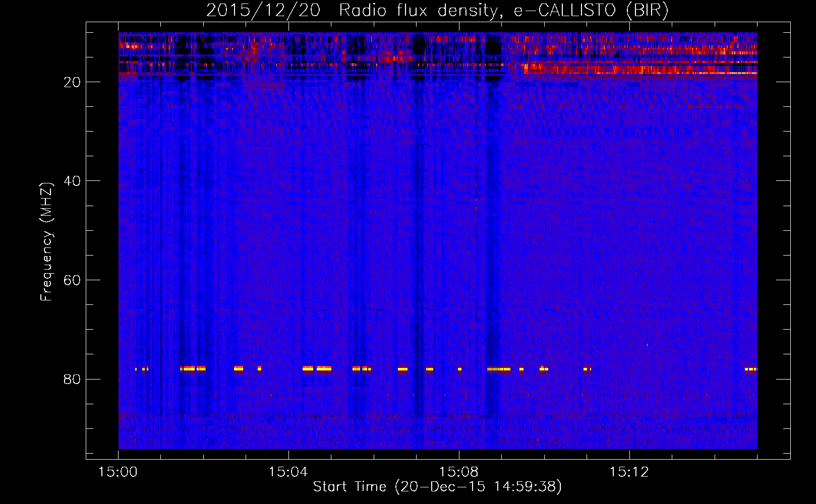This screenshot has height=504, width=816.
Task: Click the '15:04' time tick label
Action: click(288, 472)
